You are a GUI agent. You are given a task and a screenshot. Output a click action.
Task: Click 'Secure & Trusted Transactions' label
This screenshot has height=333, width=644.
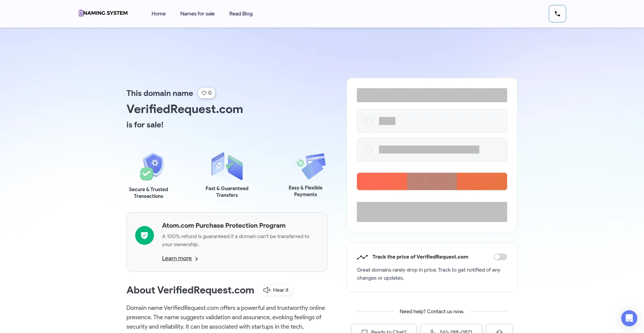pyautogui.click(x=149, y=193)
